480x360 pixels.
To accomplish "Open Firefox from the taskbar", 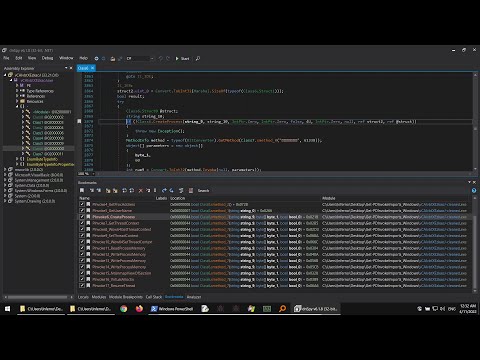I will 139,309.
